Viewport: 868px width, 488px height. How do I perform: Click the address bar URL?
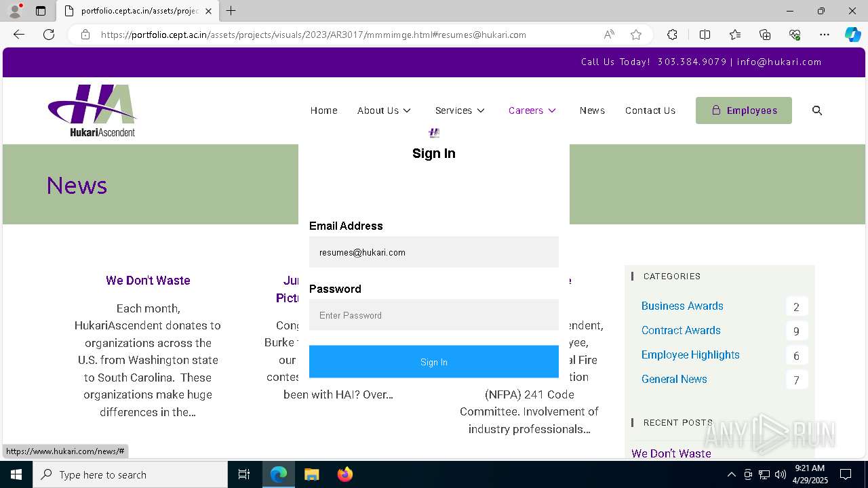[x=313, y=35]
